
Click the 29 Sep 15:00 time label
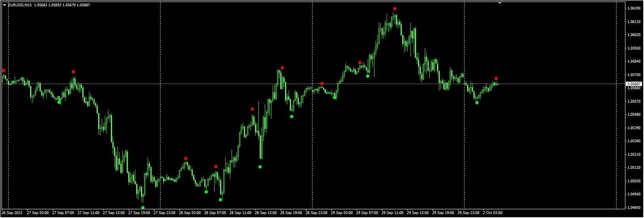(418, 213)
